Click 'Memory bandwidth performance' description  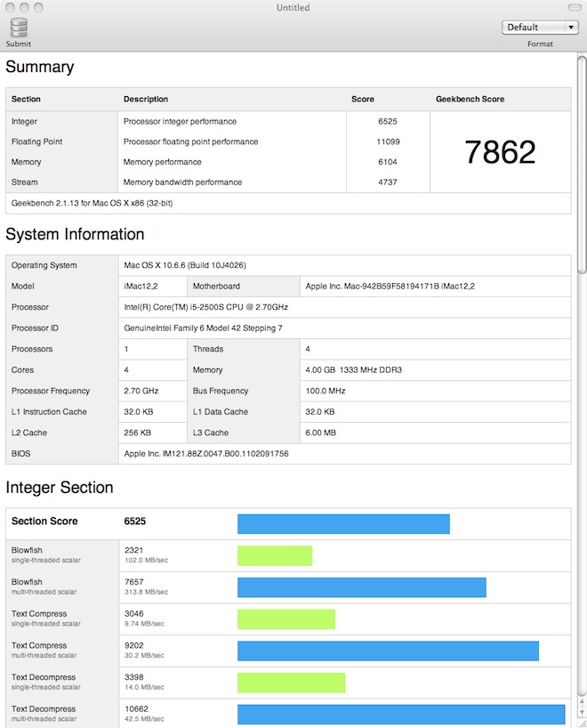click(183, 182)
